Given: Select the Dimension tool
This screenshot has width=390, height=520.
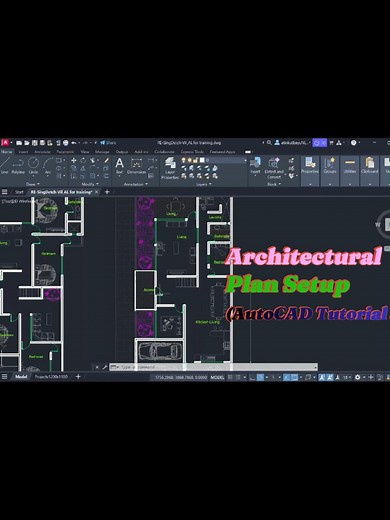Looking at the screenshot, I should (136, 166).
